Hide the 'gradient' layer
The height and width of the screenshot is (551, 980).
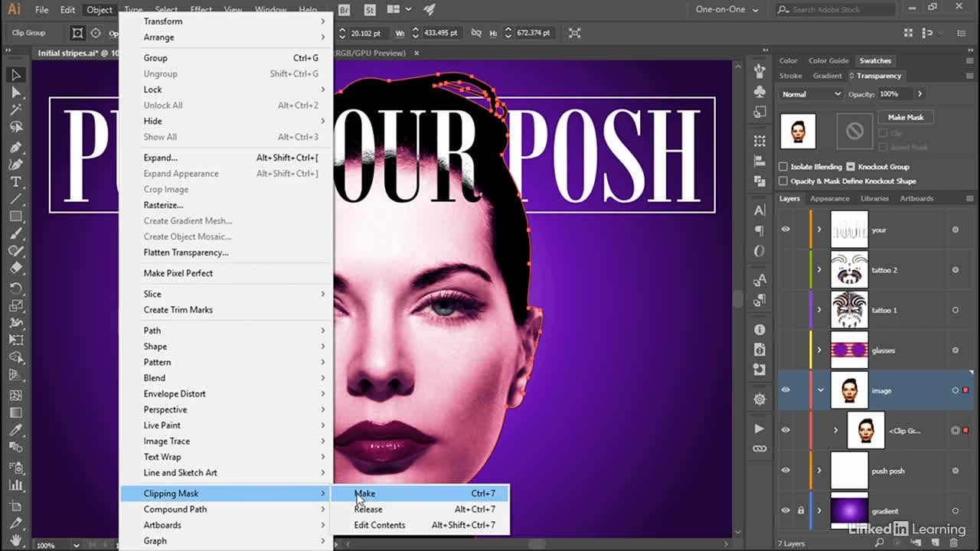[x=786, y=510]
